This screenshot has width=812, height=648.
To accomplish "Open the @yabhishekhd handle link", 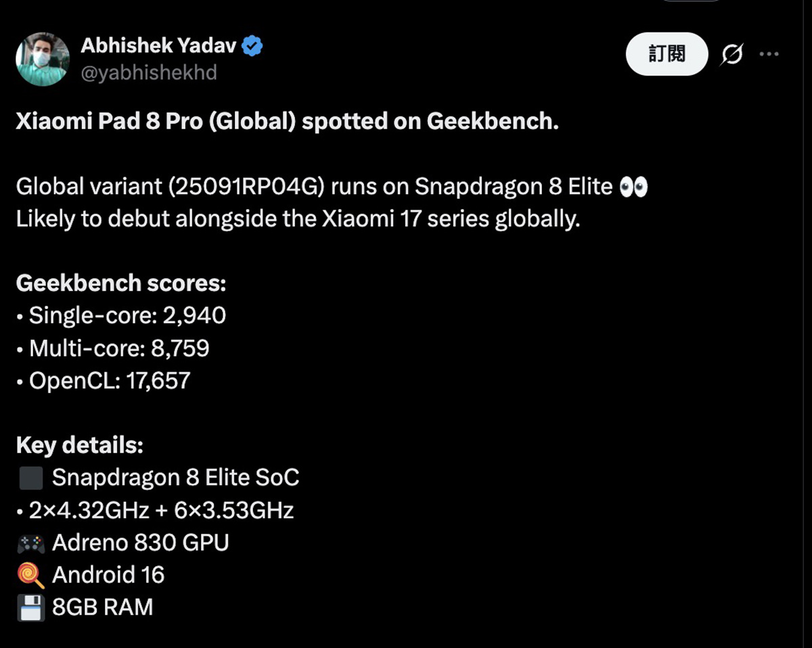I will pos(149,72).
